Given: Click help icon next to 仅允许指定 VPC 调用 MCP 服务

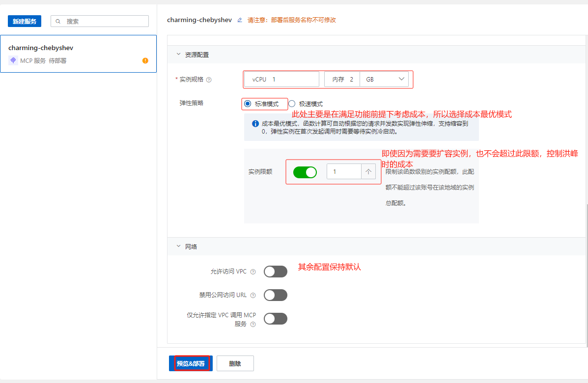Looking at the screenshot, I should (253, 325).
